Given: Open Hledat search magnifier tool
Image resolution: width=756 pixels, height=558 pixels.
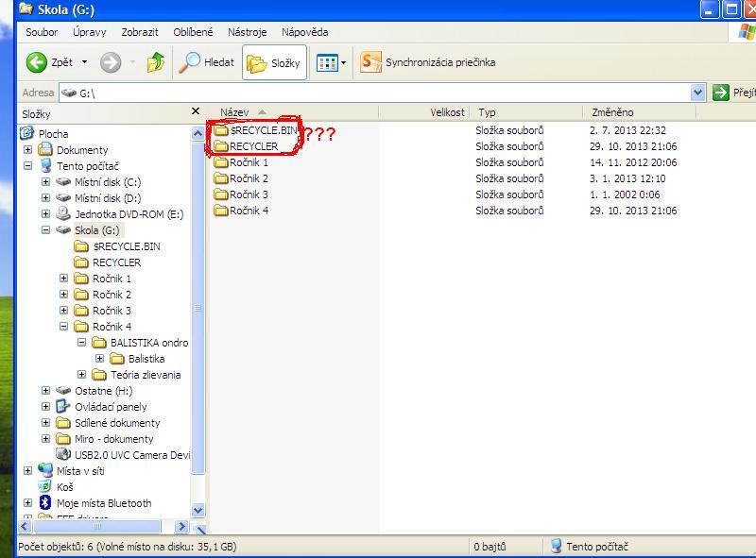Looking at the screenshot, I should (x=191, y=63).
